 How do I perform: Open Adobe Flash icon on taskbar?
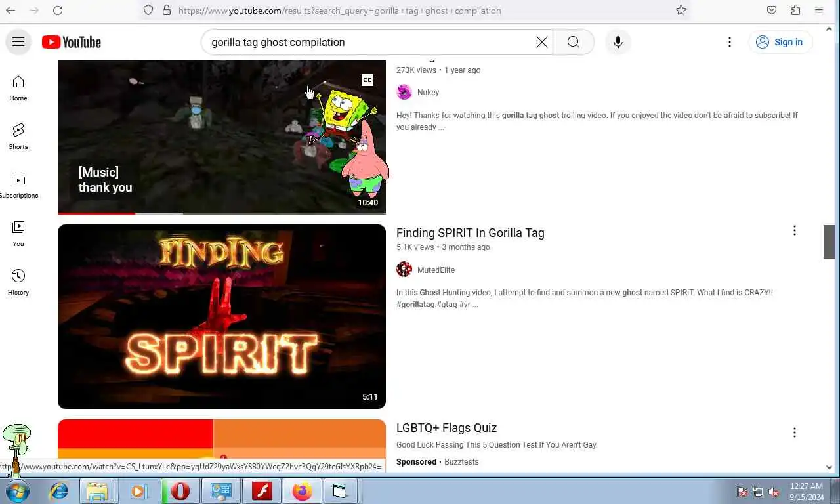(x=262, y=491)
